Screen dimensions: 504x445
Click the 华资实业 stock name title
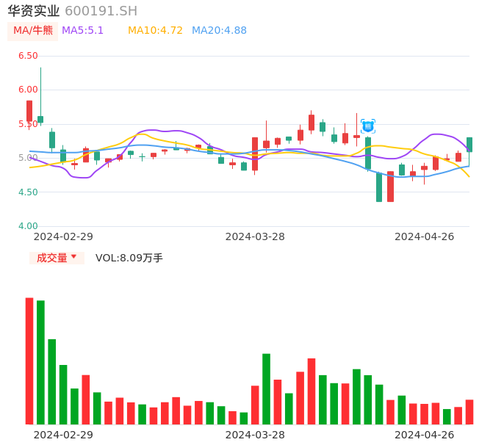coord(34,11)
